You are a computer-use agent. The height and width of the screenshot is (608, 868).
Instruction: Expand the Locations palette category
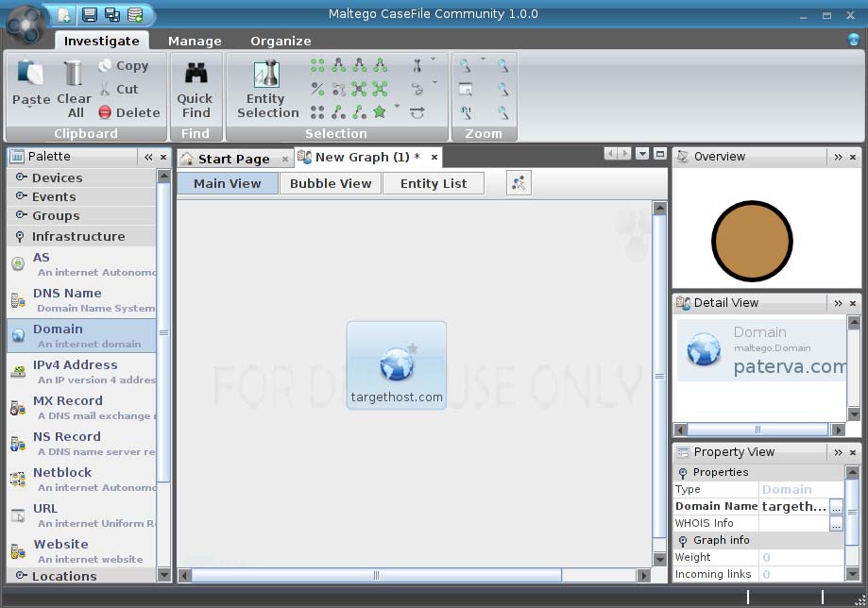click(x=64, y=575)
